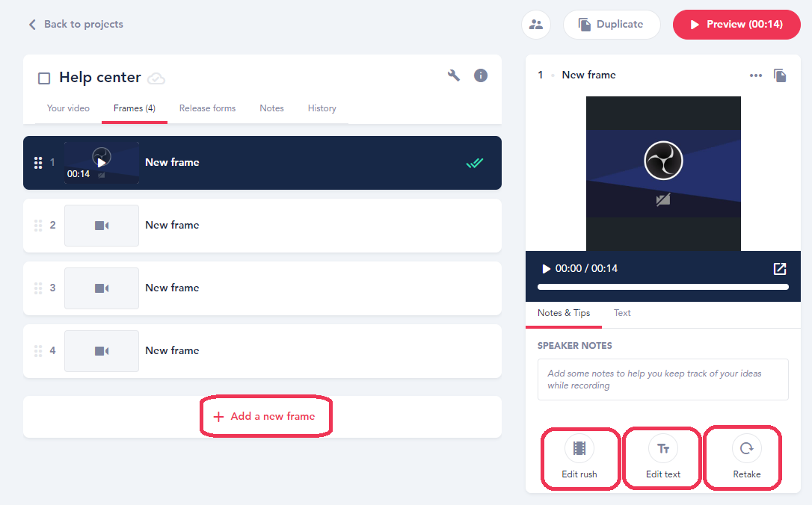Click the Duplicate button
Image resolution: width=812 pixels, height=505 pixels.
[612, 25]
